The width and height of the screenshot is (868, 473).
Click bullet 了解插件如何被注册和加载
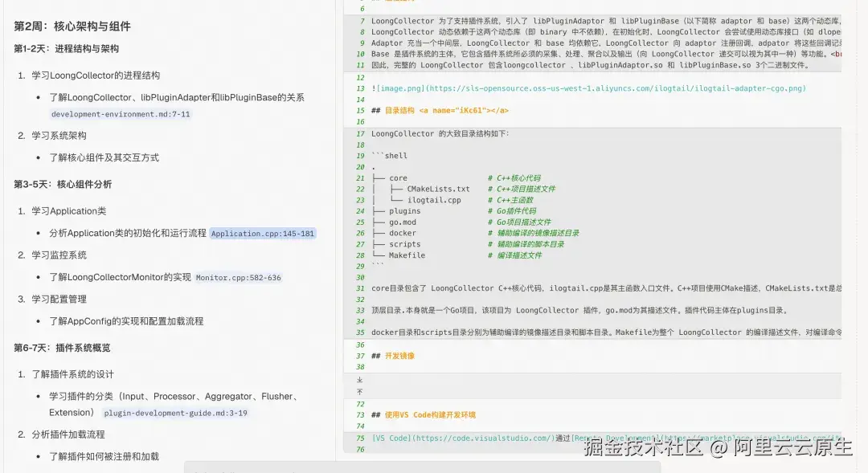click(x=104, y=456)
